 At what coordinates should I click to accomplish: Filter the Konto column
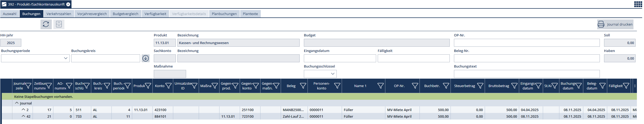pyautogui.click(x=168, y=86)
